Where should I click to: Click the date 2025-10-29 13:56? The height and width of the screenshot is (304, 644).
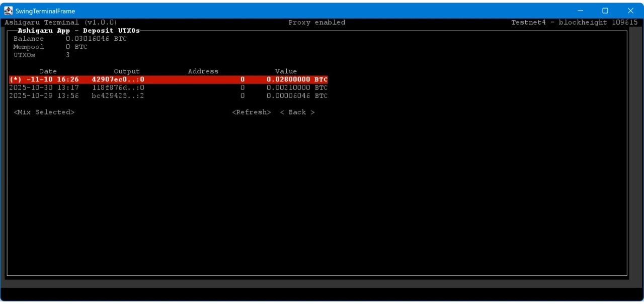tap(44, 95)
